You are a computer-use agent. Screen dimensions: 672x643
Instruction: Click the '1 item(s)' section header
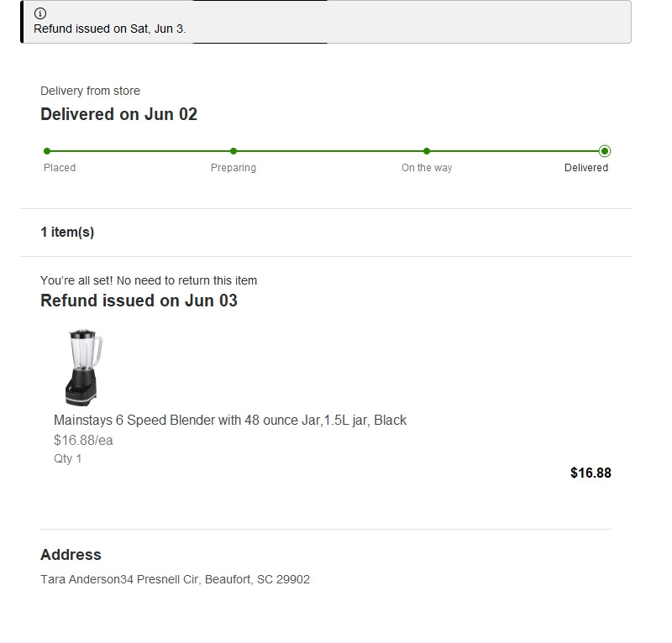[x=67, y=233]
